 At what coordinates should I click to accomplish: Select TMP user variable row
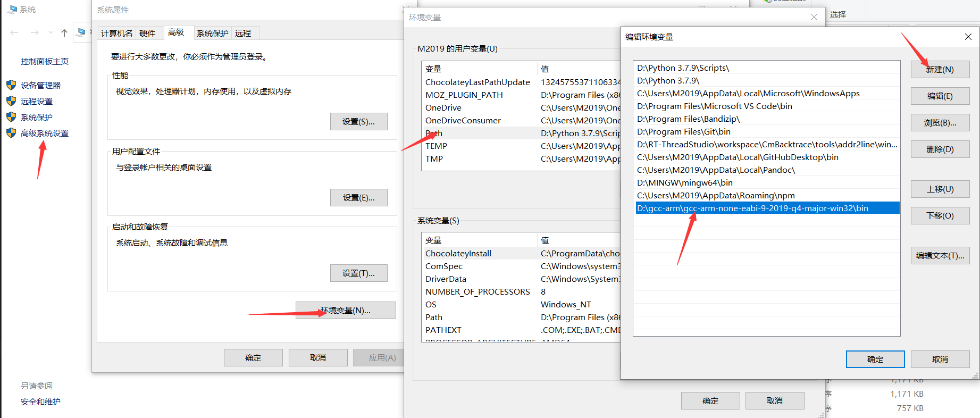click(x=521, y=158)
